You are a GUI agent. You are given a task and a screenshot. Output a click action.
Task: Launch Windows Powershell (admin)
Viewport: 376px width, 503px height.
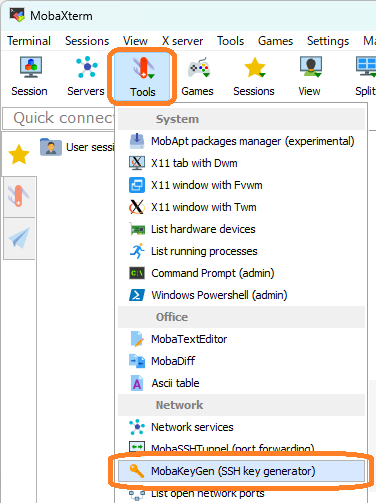coord(241,295)
